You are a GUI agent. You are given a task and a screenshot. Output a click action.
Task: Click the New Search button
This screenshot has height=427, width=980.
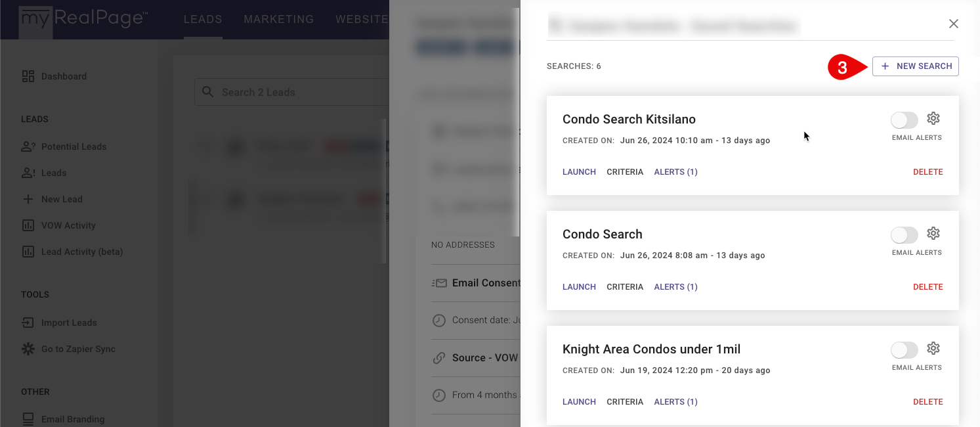(x=916, y=66)
